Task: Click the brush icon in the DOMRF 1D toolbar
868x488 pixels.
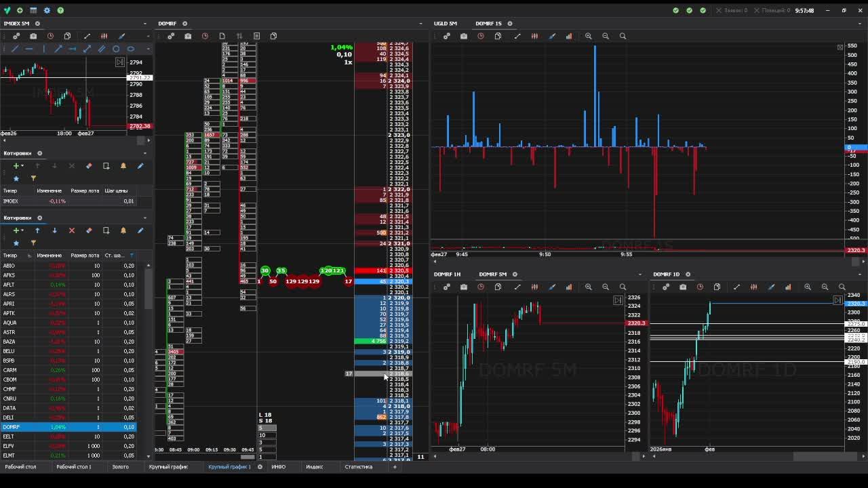Action: 771,287
